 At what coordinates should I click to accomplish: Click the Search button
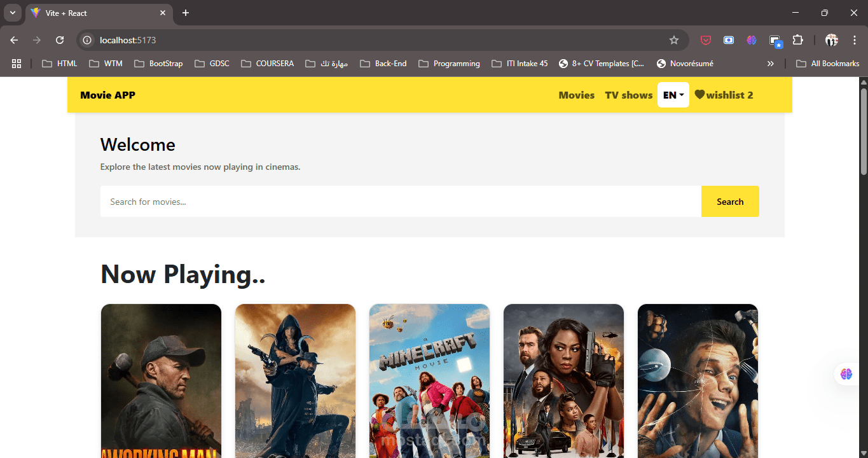point(730,202)
